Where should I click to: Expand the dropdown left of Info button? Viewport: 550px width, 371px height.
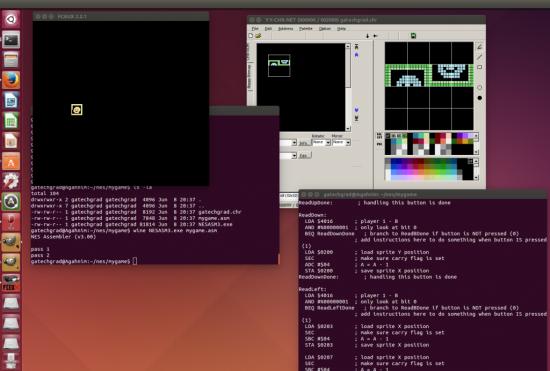point(294,143)
